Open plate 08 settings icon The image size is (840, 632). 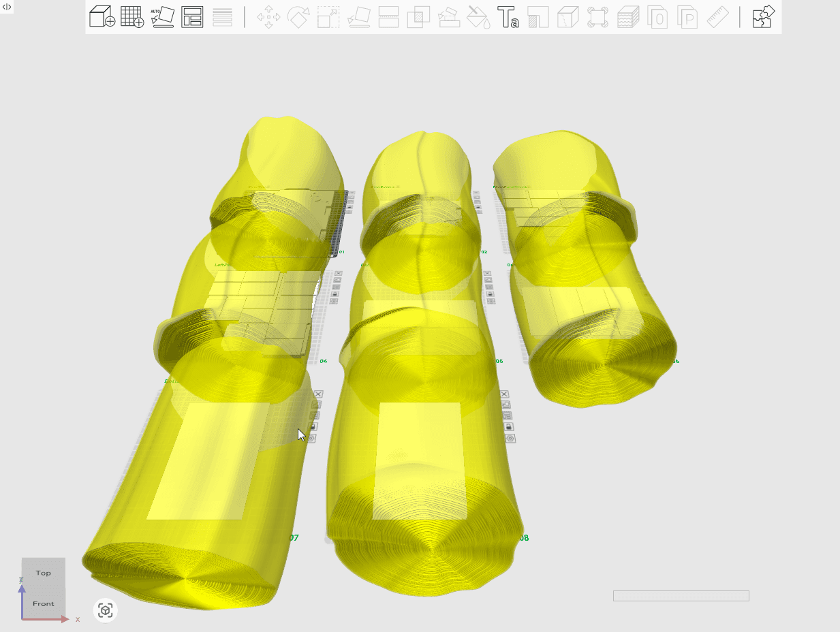[x=511, y=438]
